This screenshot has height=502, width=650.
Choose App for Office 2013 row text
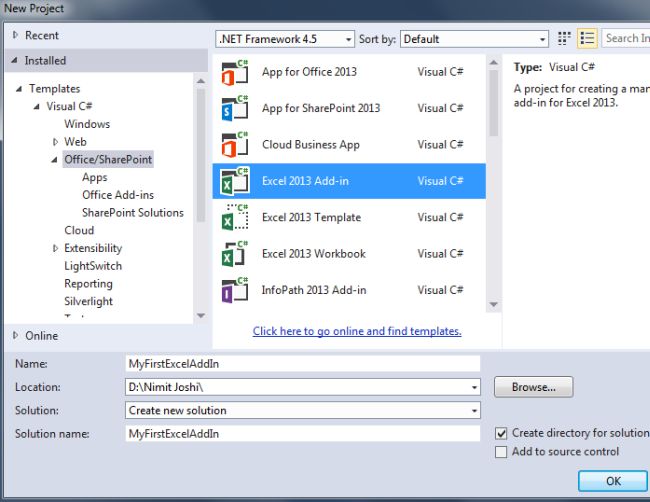(x=309, y=72)
